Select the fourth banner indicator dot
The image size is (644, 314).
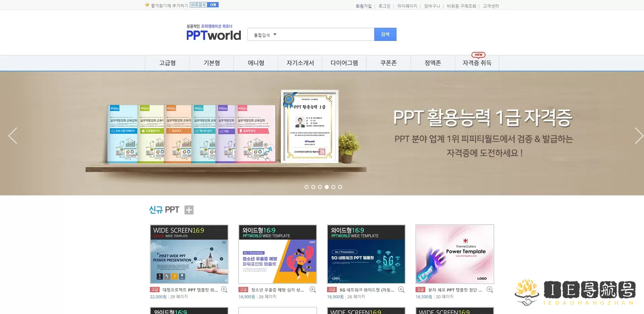(x=327, y=187)
